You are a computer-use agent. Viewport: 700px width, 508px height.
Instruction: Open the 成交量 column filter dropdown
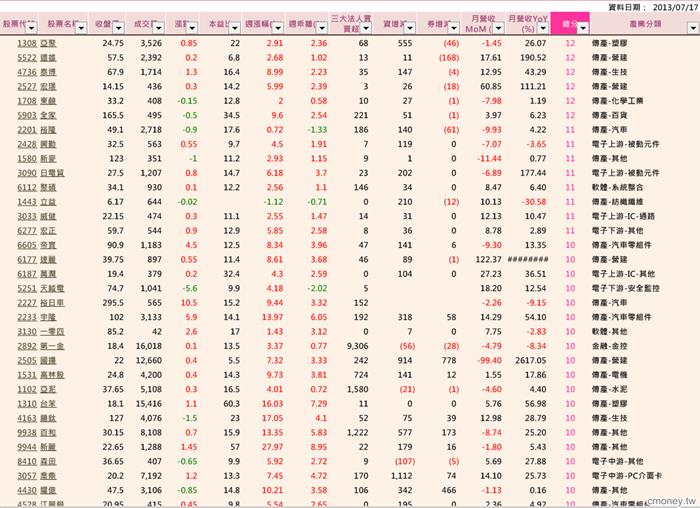click(158, 28)
